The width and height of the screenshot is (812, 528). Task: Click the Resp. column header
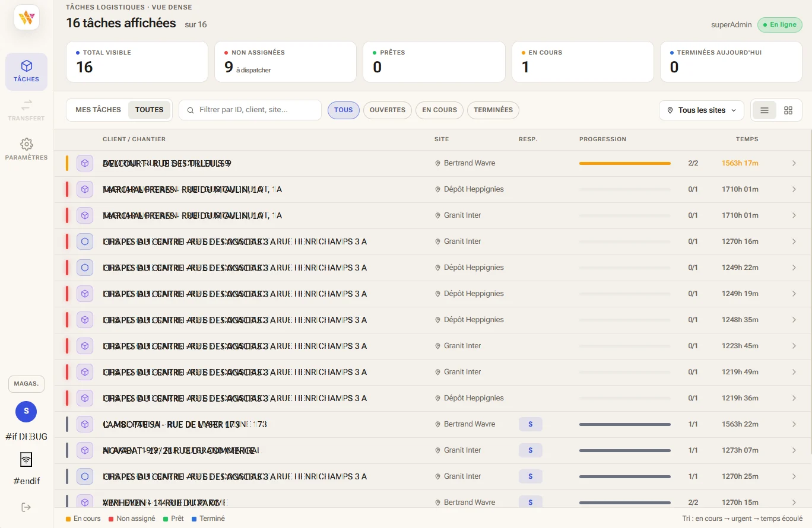[x=528, y=139]
